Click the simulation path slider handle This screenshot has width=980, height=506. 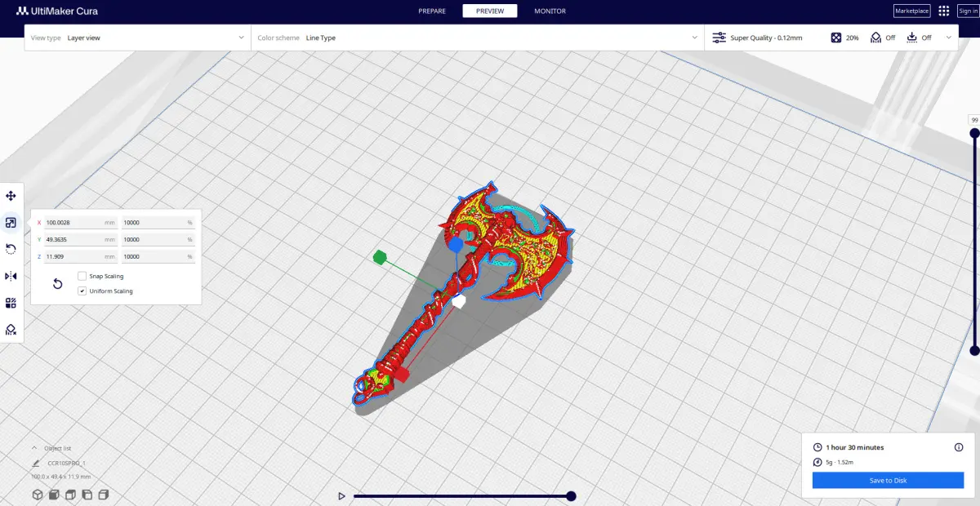click(x=571, y=496)
